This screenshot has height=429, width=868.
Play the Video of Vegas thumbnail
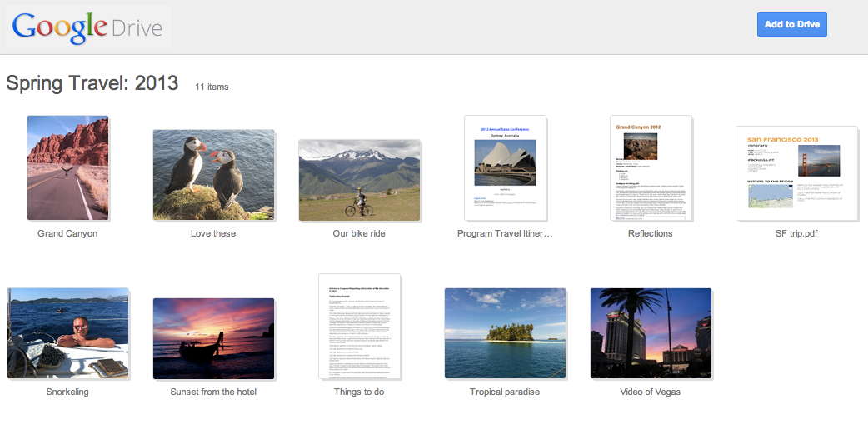coord(651,333)
